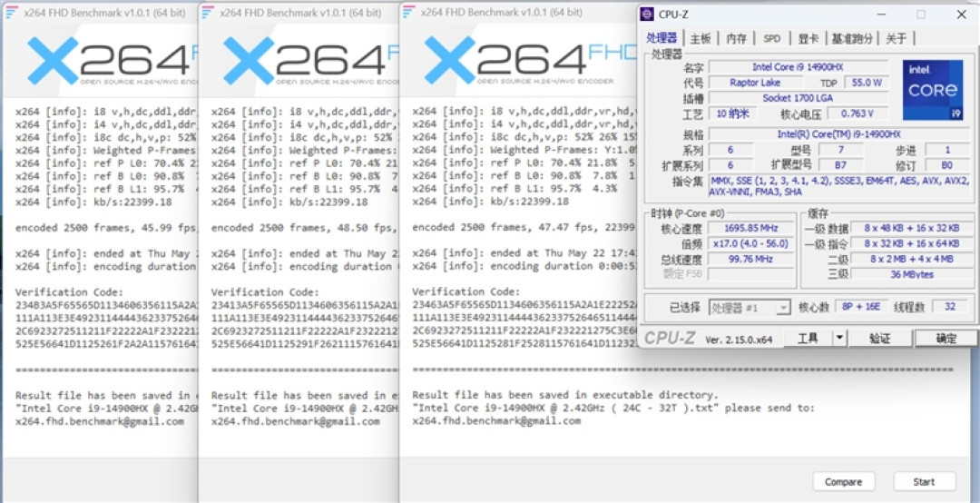980x503 pixels.
Task: Click the 型号 value 7
Action: click(x=840, y=150)
